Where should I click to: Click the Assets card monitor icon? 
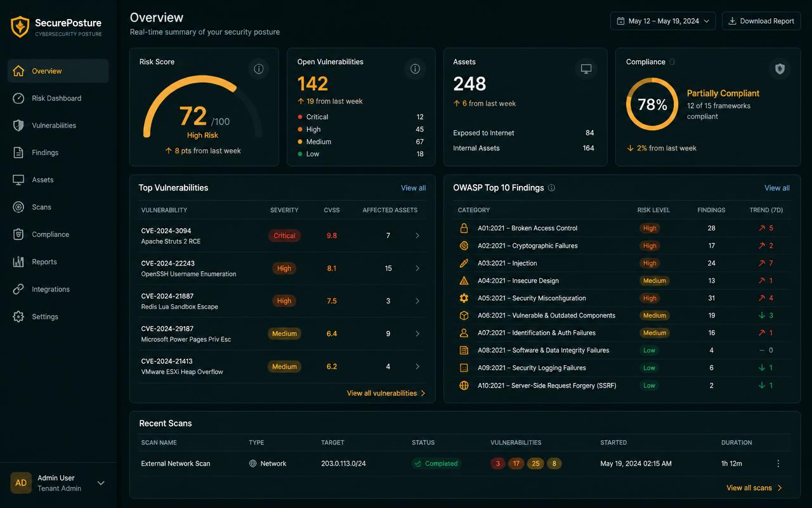click(586, 69)
